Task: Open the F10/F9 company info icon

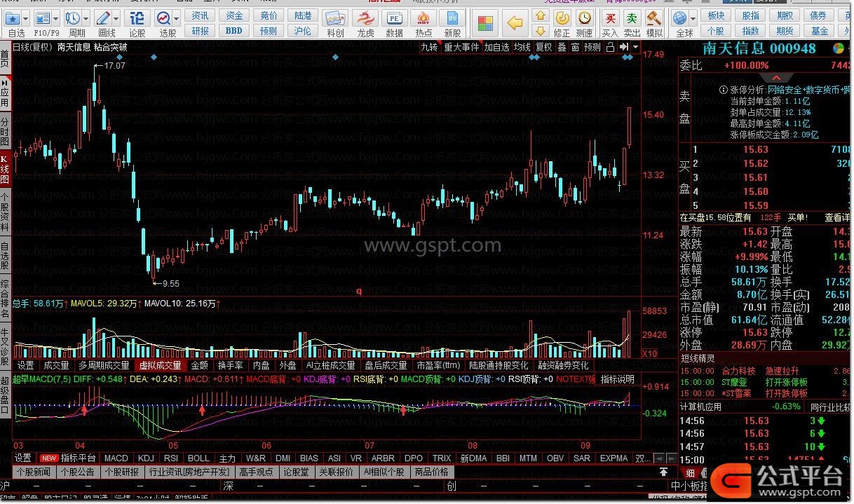Action: click(x=43, y=18)
